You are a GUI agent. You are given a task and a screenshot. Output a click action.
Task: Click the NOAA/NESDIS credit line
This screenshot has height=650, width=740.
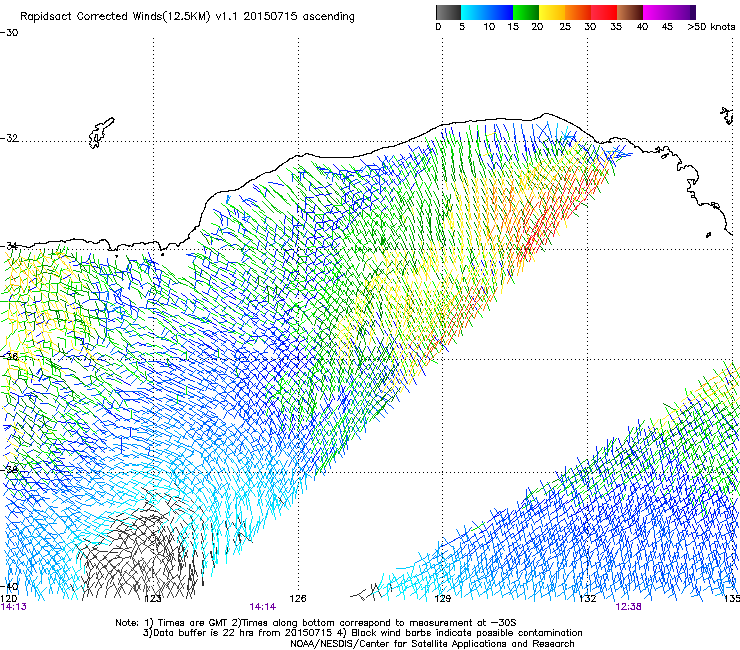[x=432, y=643]
